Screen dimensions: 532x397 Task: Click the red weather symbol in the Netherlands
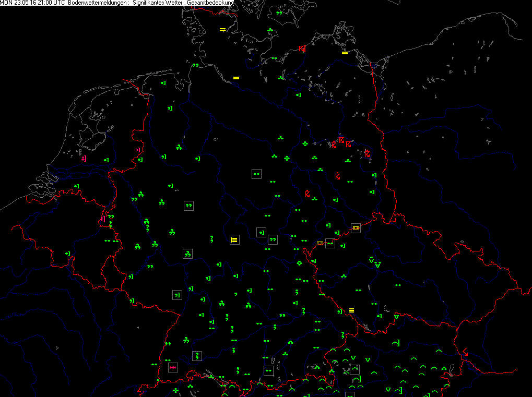click(84, 158)
